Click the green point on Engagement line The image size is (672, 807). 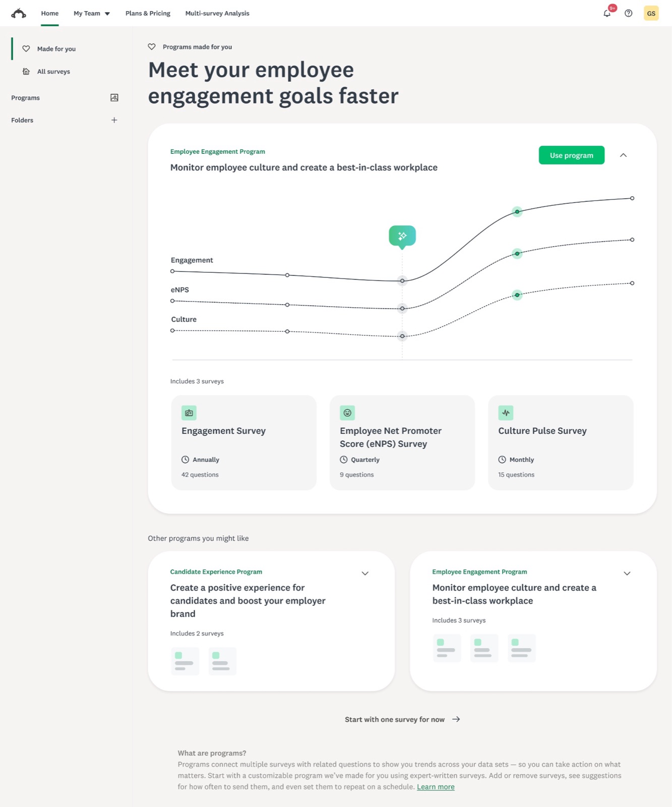pos(517,212)
